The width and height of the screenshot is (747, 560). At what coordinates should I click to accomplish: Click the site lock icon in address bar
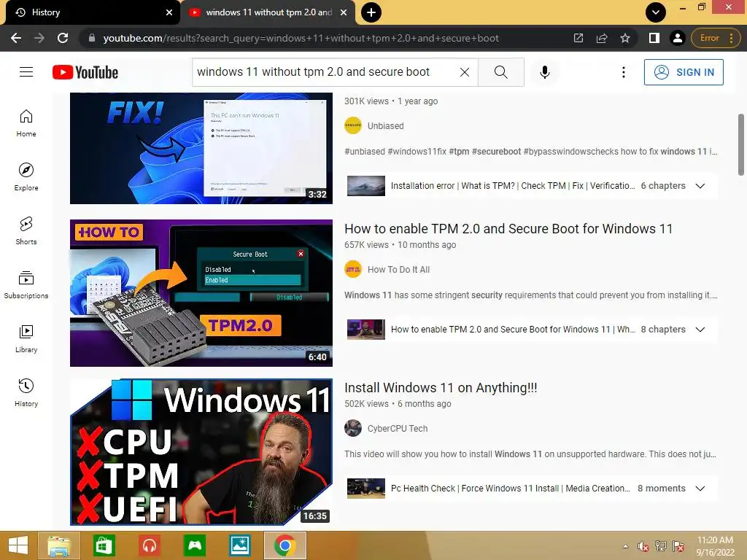click(x=92, y=38)
